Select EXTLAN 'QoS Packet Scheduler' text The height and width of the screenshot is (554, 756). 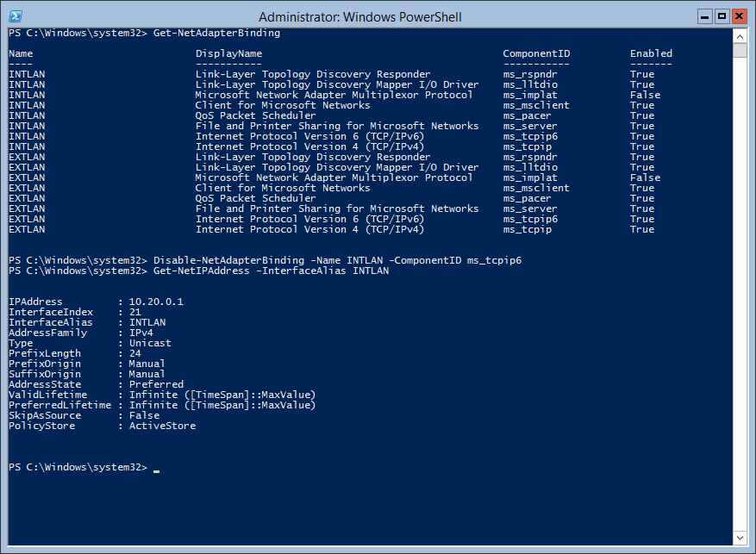tap(255, 198)
